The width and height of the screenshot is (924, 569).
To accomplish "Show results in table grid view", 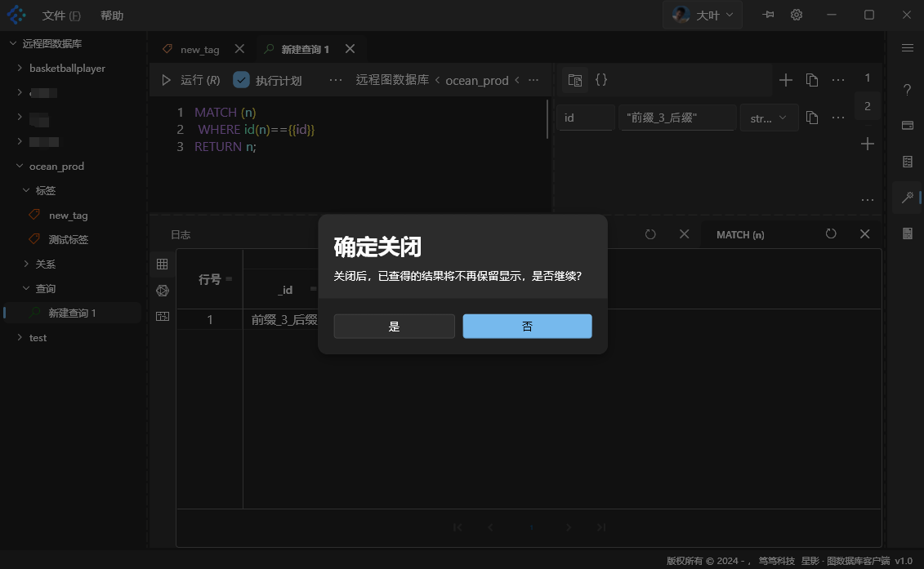I will click(162, 264).
